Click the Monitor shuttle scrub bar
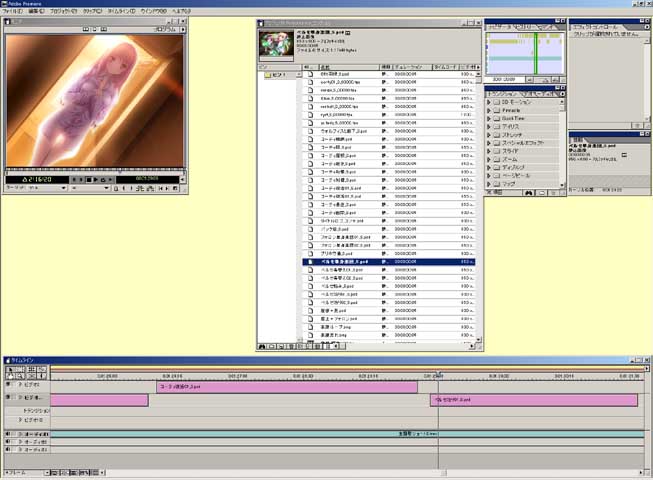Viewport: 653px width, 480px height. pos(95,171)
